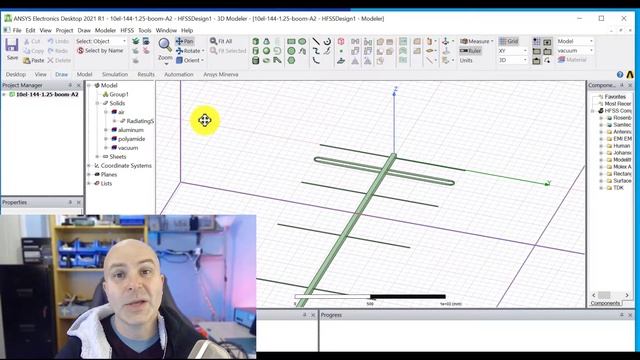Click the Ansys logo icon at ribbon right

click(630, 74)
